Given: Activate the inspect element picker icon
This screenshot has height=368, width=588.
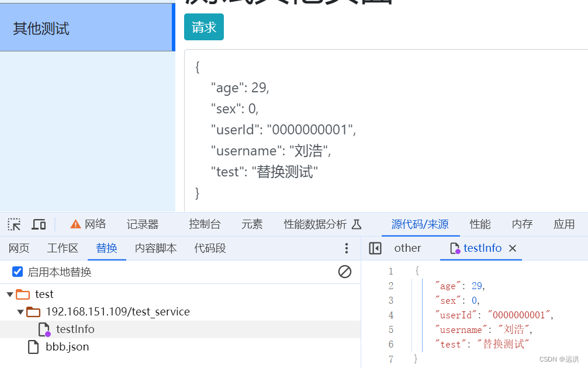Looking at the screenshot, I should pyautogui.click(x=14, y=224).
